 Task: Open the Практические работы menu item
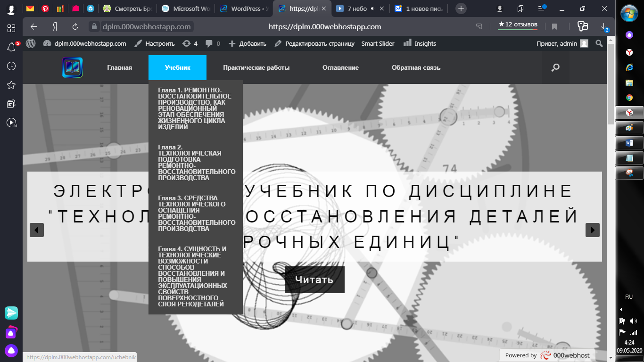(x=256, y=67)
